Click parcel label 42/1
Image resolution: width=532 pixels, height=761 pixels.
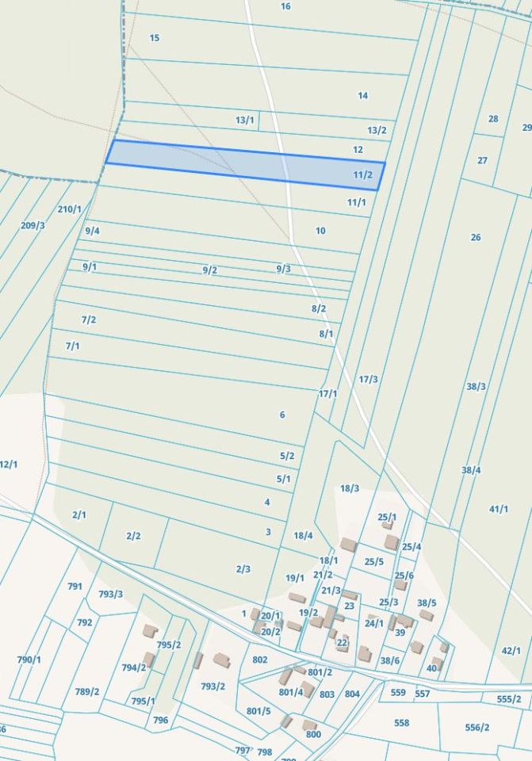[511, 651]
